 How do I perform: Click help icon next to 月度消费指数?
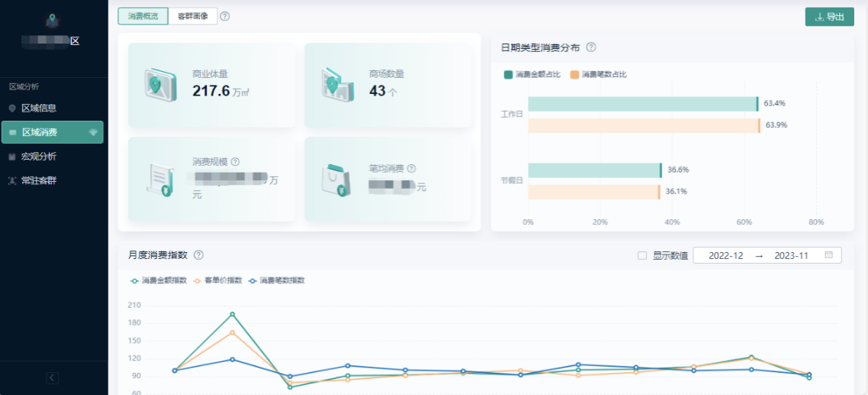click(x=198, y=255)
